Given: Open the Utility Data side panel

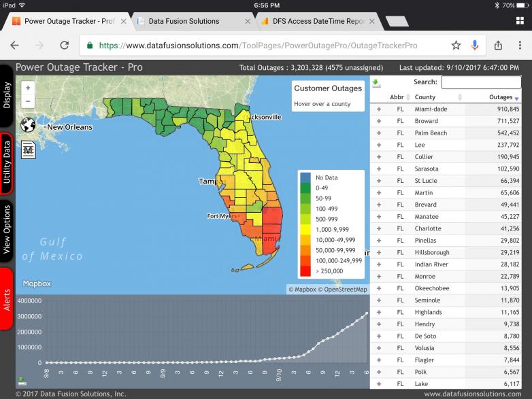Looking at the screenshot, I should click(x=6, y=162).
